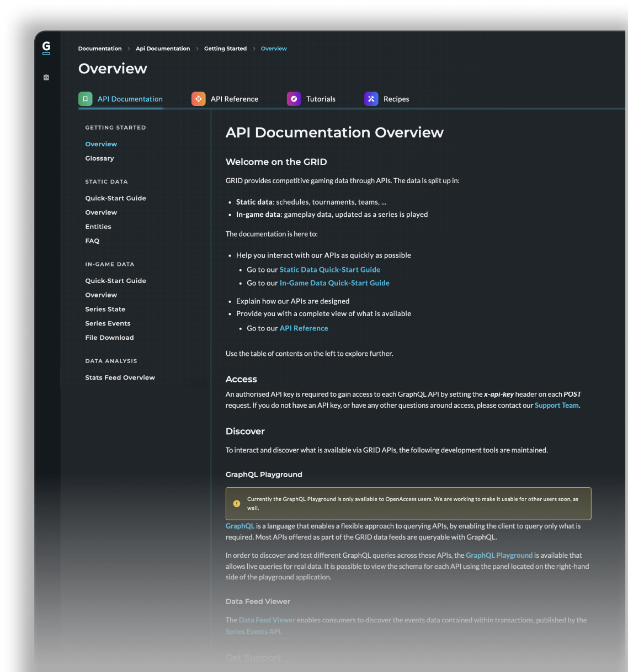Viewport: 628px width, 672px height.
Task: Select FAQ under Static Data
Action: click(92, 241)
